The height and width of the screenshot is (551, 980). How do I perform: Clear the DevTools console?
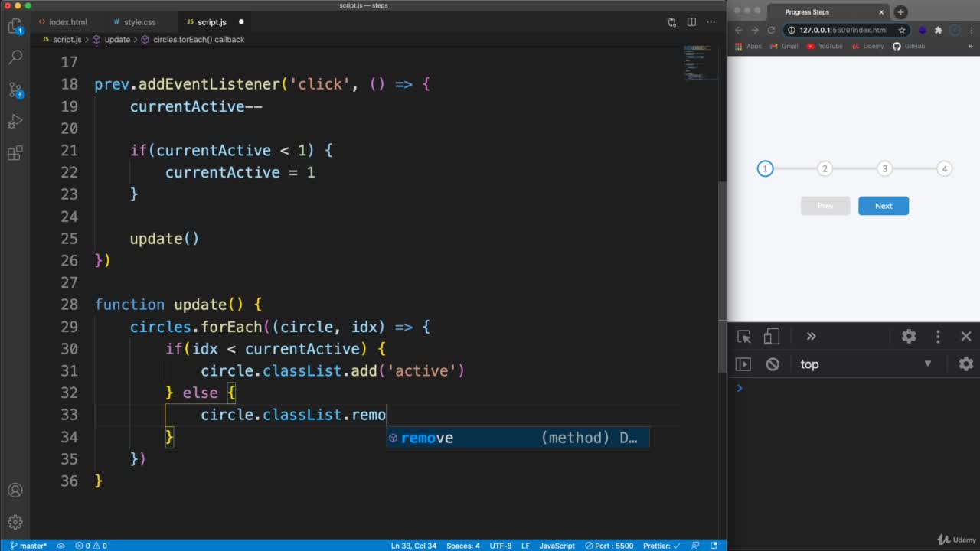[x=773, y=364]
